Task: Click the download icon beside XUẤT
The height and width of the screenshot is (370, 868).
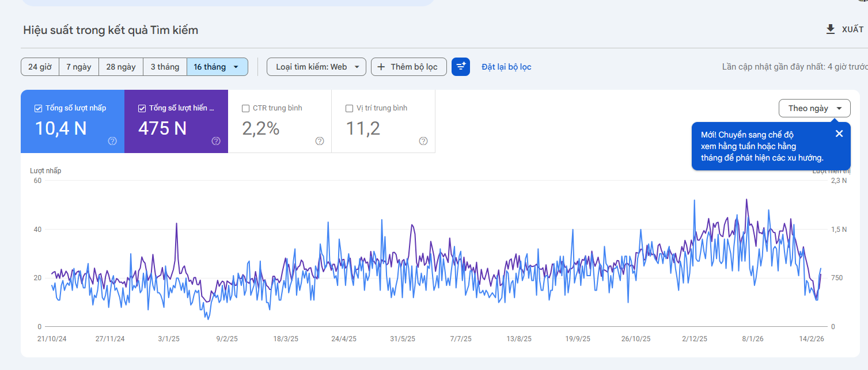Action: point(830,28)
